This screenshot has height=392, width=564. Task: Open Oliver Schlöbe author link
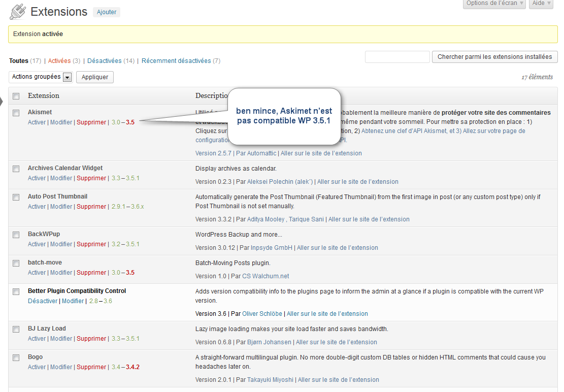pos(262,314)
